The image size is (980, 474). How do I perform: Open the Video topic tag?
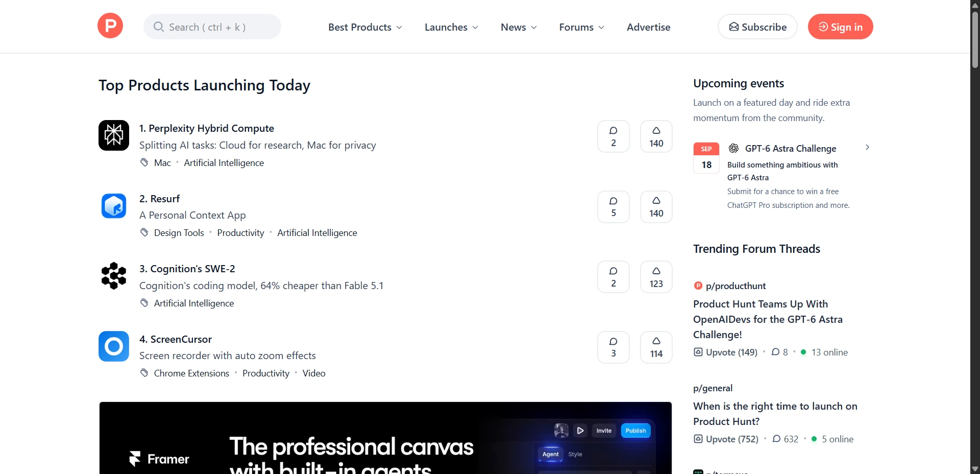pos(314,373)
